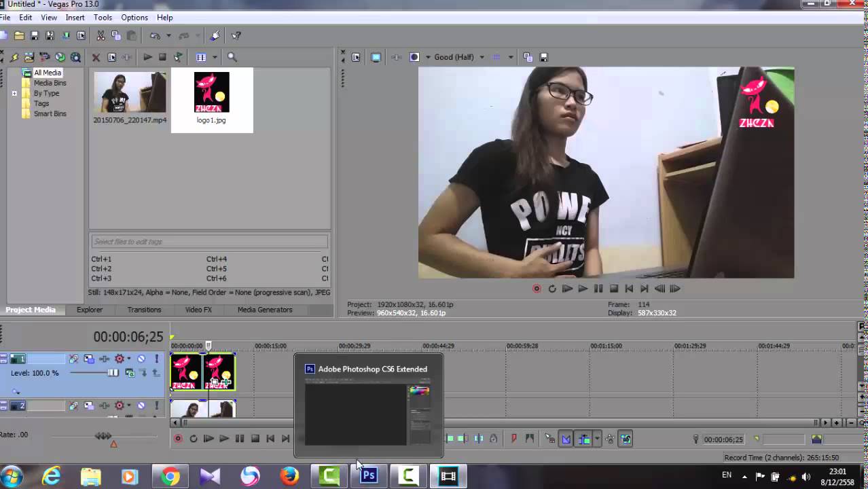Click the track 1 Level slider handle
Screen dimensions: 868x489
coord(113,373)
